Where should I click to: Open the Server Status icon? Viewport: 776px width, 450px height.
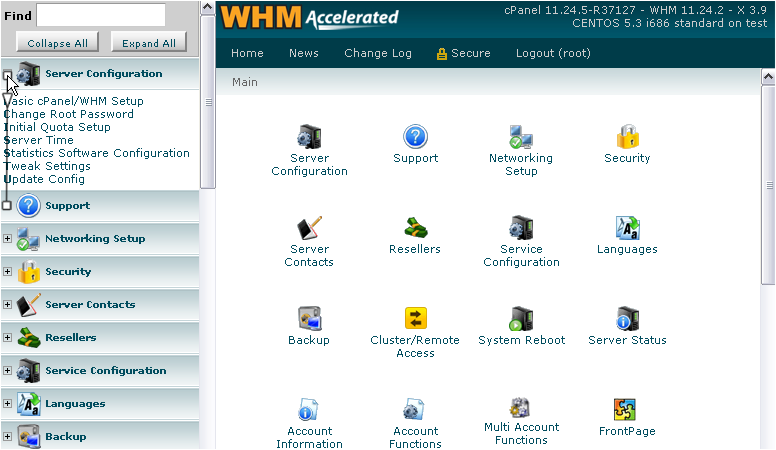coord(627,319)
